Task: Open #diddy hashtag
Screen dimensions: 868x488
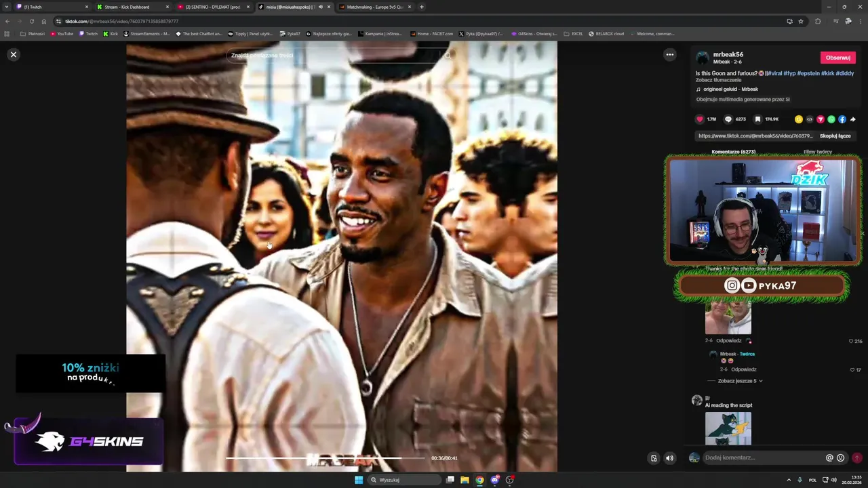Action: pyautogui.click(x=845, y=73)
